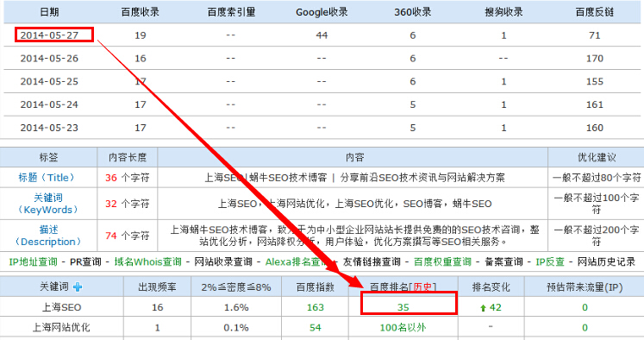Open the IP反查 link
Screen dimensions: 644x340
[550, 261]
